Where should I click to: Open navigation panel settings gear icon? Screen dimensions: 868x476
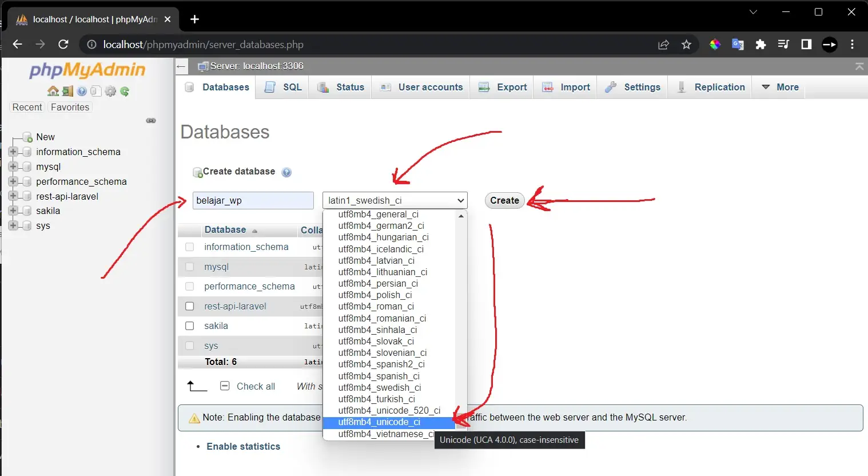pos(110,91)
